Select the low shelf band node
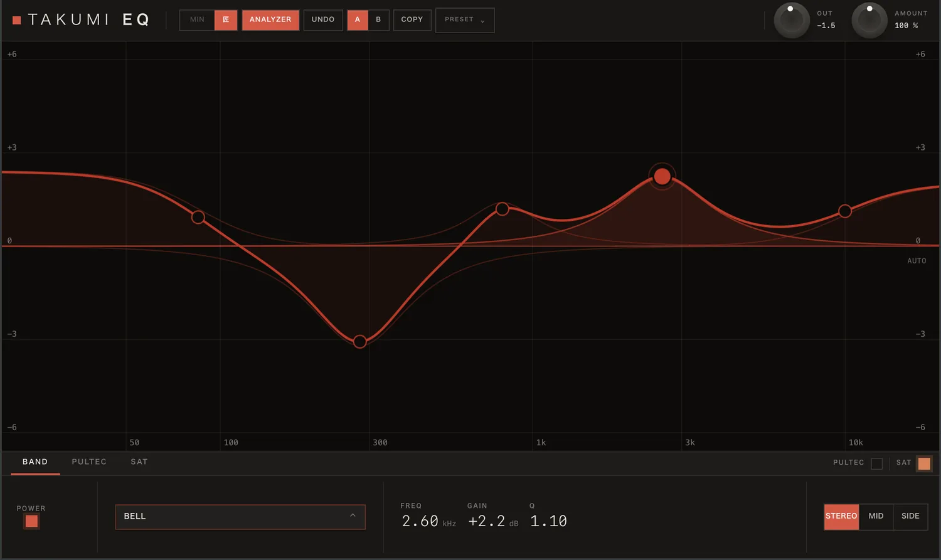The image size is (941, 560). click(198, 218)
